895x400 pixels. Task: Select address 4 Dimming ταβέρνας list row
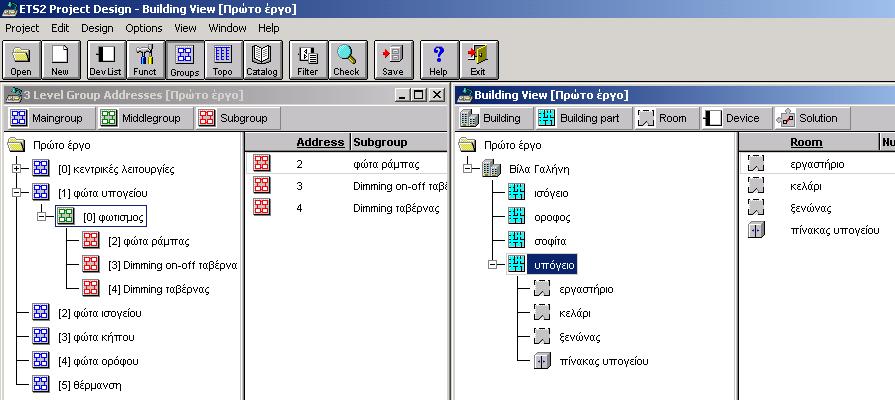tap(346, 208)
